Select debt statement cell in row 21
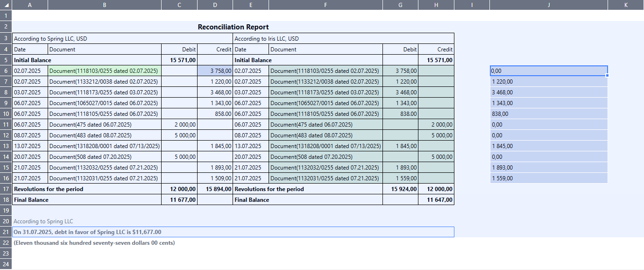This screenshot has height=270, width=644. [233, 232]
